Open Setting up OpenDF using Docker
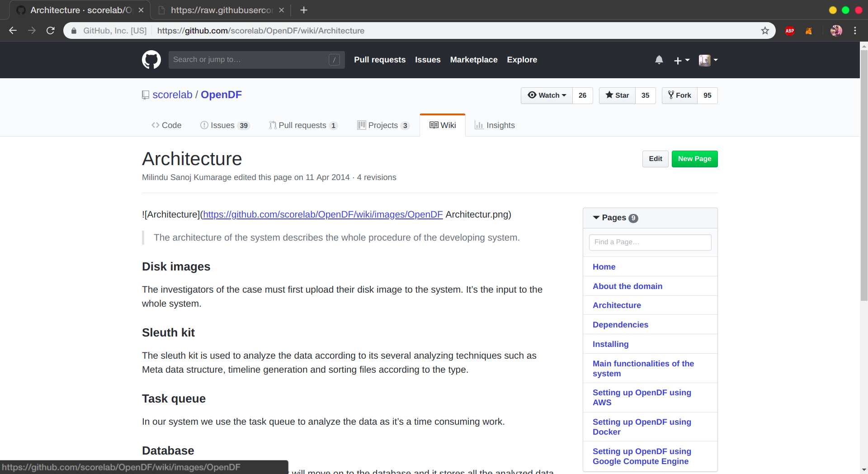The height and width of the screenshot is (474, 868). pyautogui.click(x=642, y=427)
